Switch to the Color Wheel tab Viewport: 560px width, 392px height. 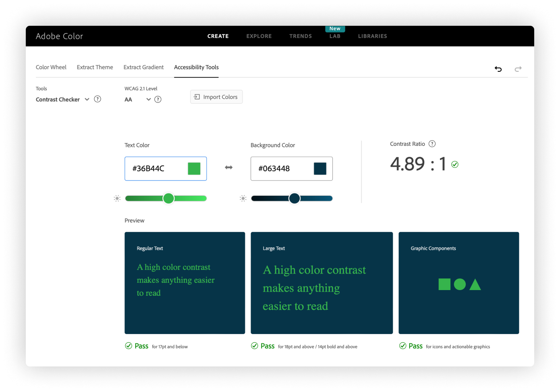pos(51,67)
